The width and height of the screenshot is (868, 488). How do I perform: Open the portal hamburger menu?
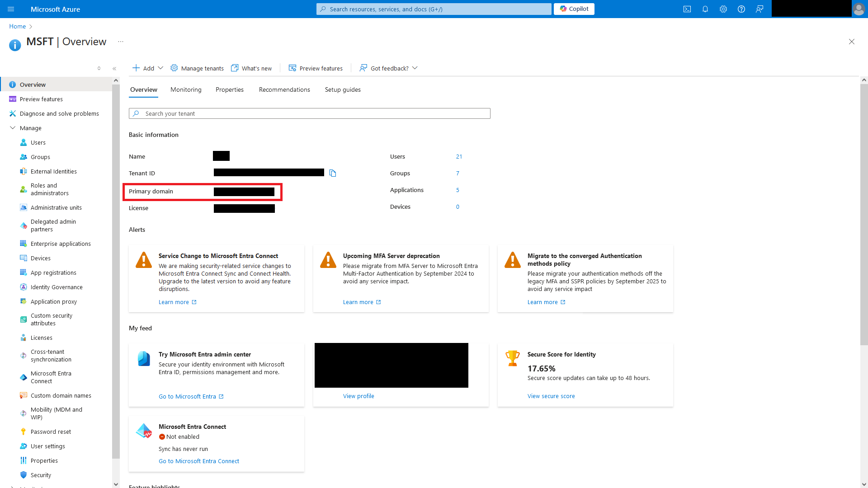[x=11, y=9]
